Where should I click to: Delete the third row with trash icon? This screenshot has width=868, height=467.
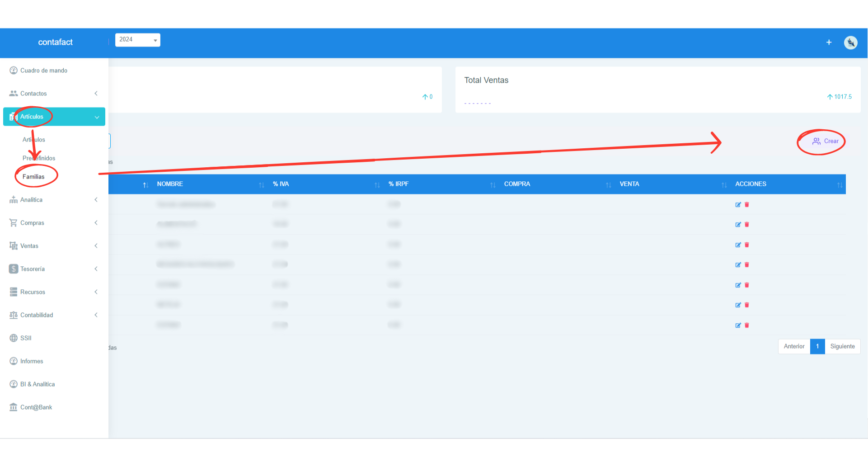[747, 245]
